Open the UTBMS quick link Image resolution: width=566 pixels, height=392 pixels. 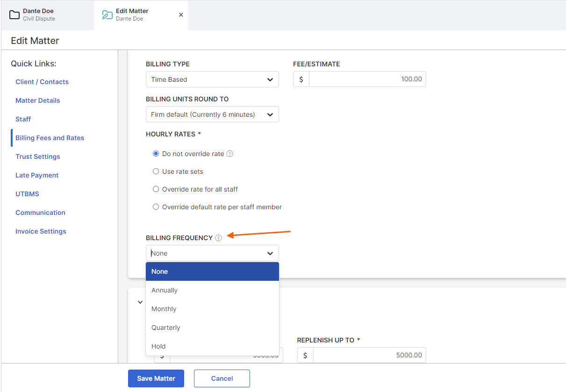(x=26, y=194)
